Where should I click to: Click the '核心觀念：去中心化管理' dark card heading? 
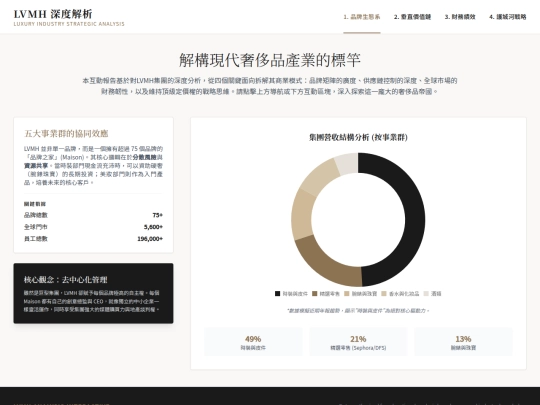(x=65, y=280)
